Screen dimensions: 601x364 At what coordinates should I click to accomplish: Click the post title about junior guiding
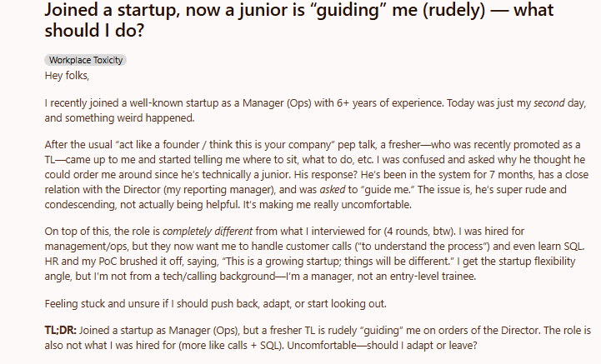299,19
